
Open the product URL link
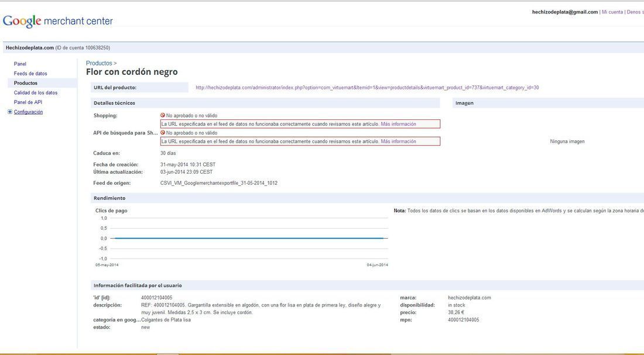pos(367,87)
